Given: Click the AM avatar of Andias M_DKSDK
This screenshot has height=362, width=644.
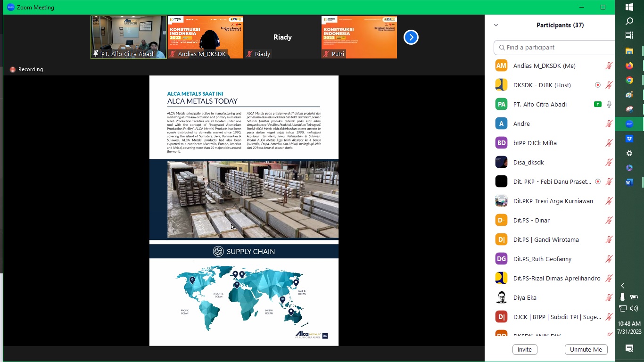Looking at the screenshot, I should pyautogui.click(x=501, y=66).
